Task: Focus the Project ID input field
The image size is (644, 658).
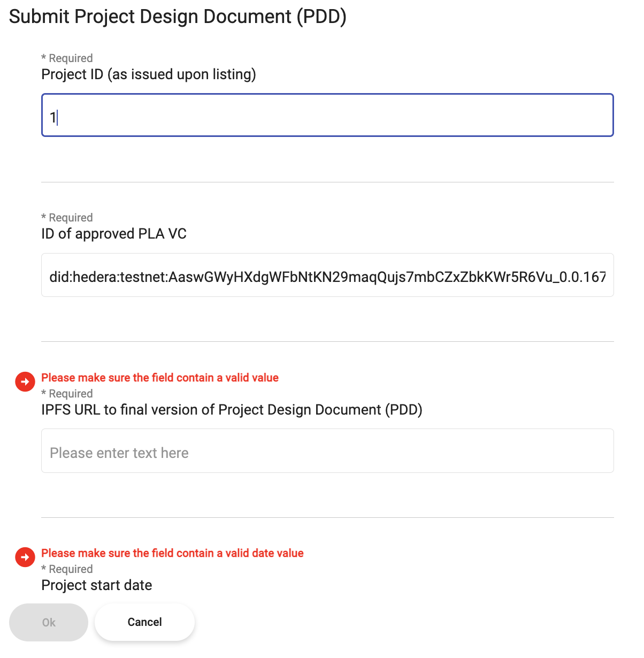Action: click(x=327, y=116)
